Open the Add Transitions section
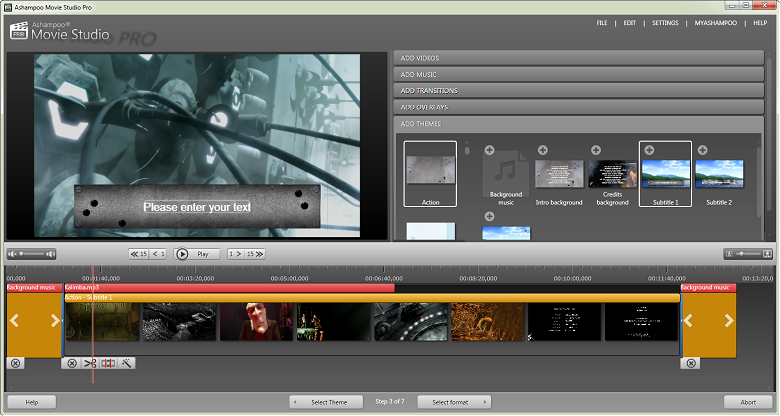 [575, 90]
